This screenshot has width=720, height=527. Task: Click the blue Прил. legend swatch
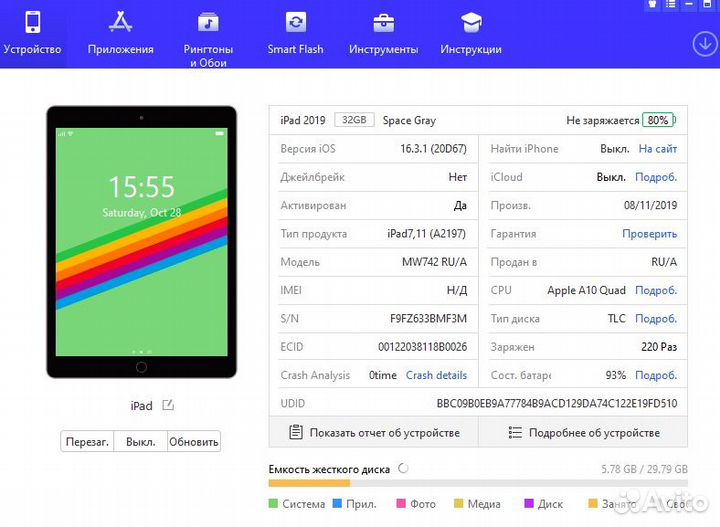tap(337, 504)
